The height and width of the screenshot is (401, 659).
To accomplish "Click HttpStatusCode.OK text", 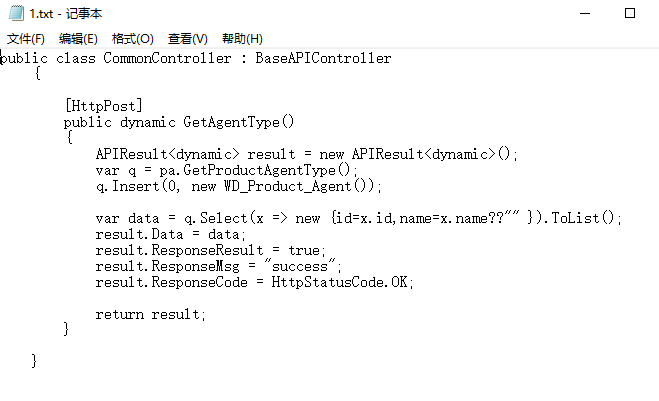I will point(340,282).
